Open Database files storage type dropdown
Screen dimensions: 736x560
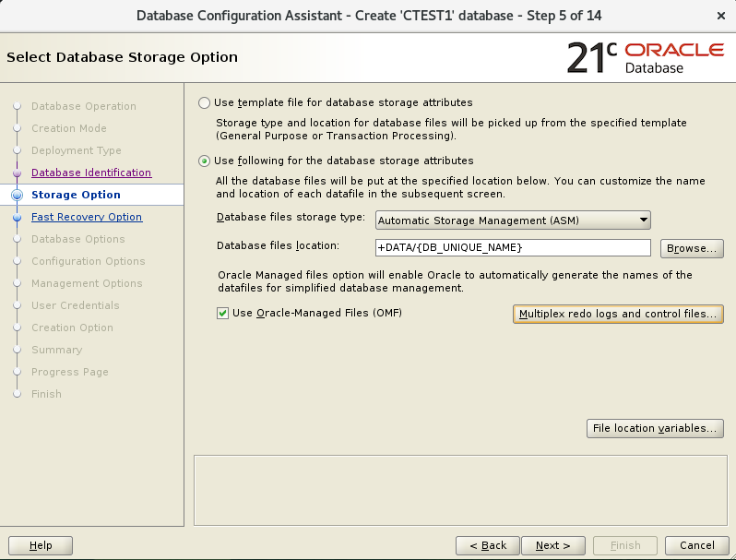point(513,220)
